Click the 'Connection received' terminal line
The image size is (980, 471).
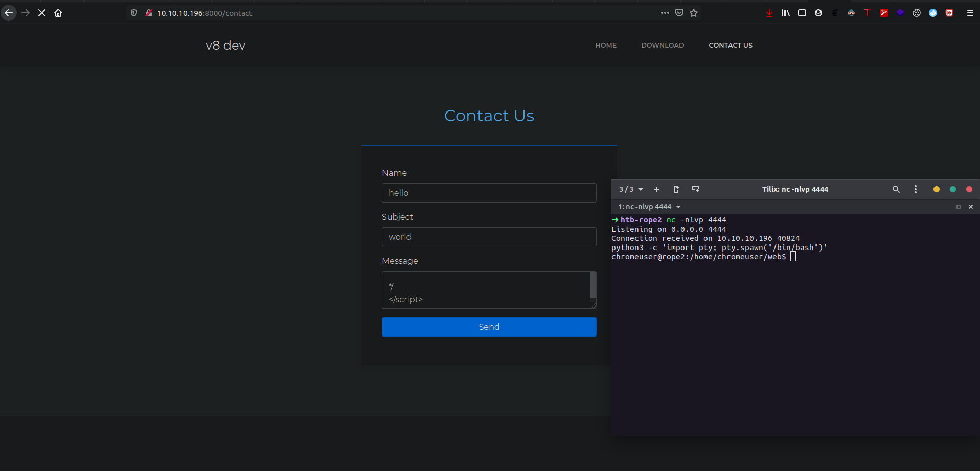[x=705, y=238]
